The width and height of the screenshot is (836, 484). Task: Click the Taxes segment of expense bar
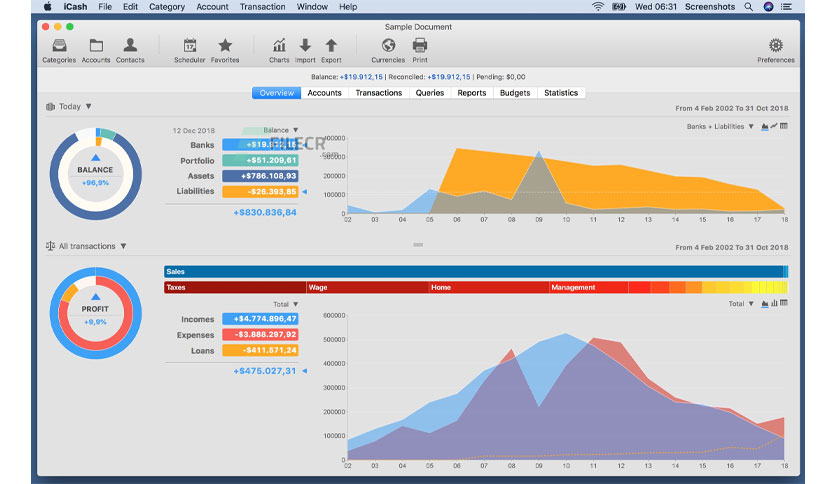point(235,287)
